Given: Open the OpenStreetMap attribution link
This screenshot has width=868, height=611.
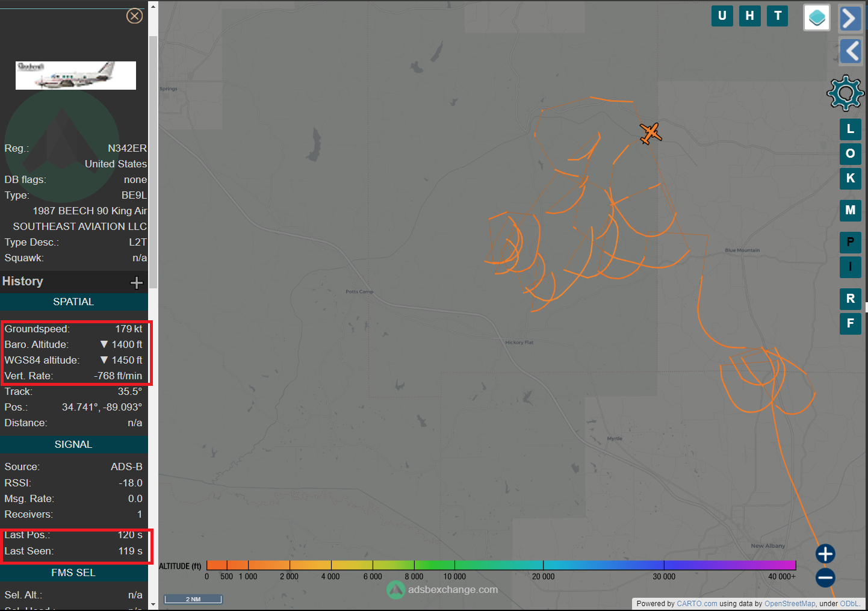Looking at the screenshot, I should (790, 604).
